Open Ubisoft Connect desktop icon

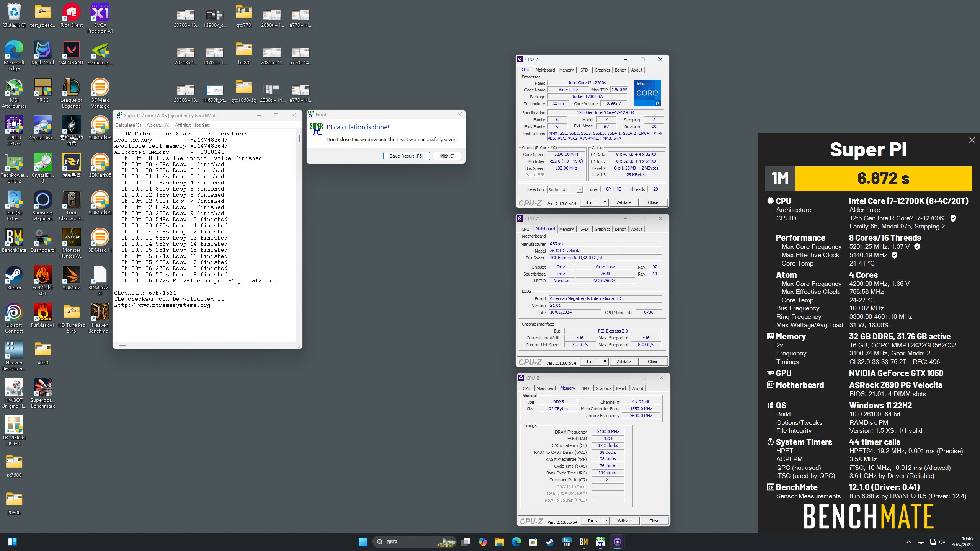[14, 319]
